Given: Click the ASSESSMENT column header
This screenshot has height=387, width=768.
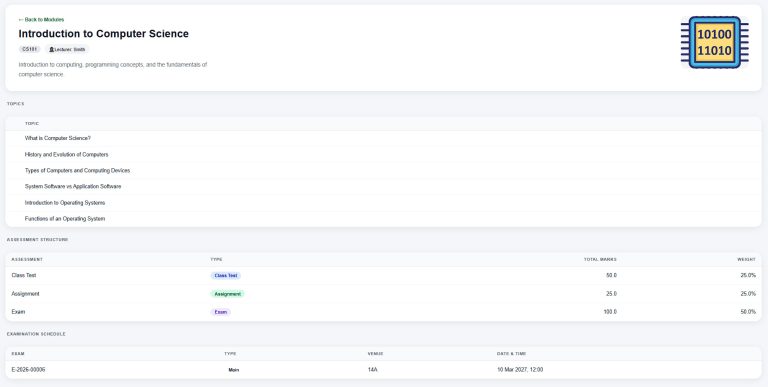Looking at the screenshot, I should (x=27, y=259).
